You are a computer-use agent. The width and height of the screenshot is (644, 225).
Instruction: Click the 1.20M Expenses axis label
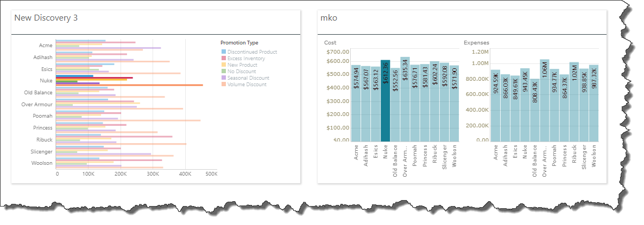[481, 52]
